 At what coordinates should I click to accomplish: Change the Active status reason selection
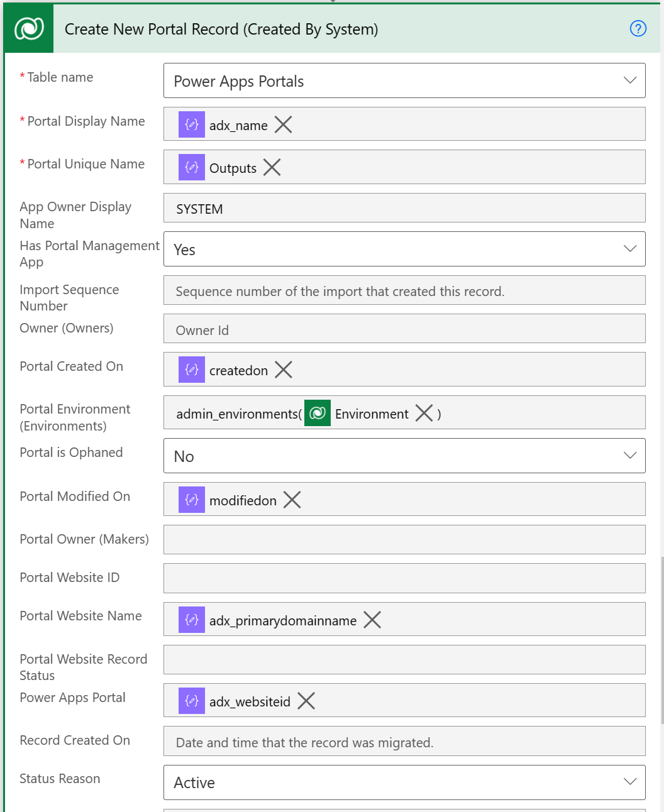[402, 782]
